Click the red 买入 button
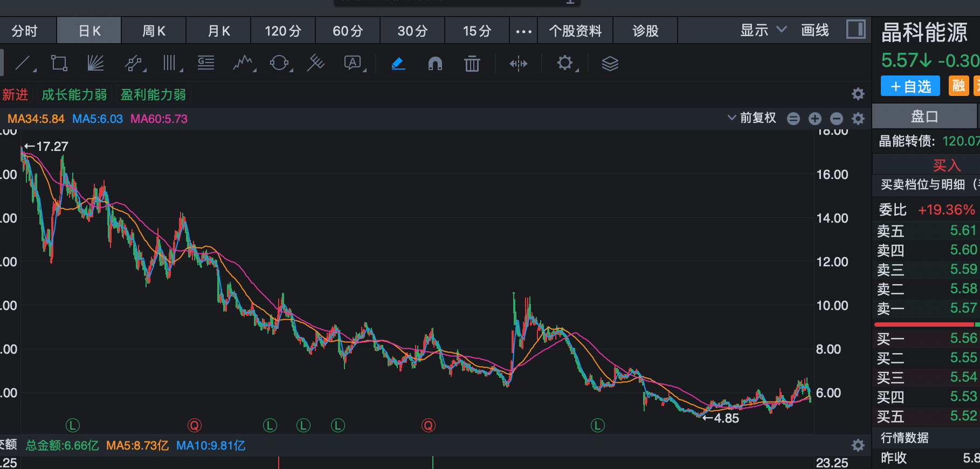 pos(947,165)
